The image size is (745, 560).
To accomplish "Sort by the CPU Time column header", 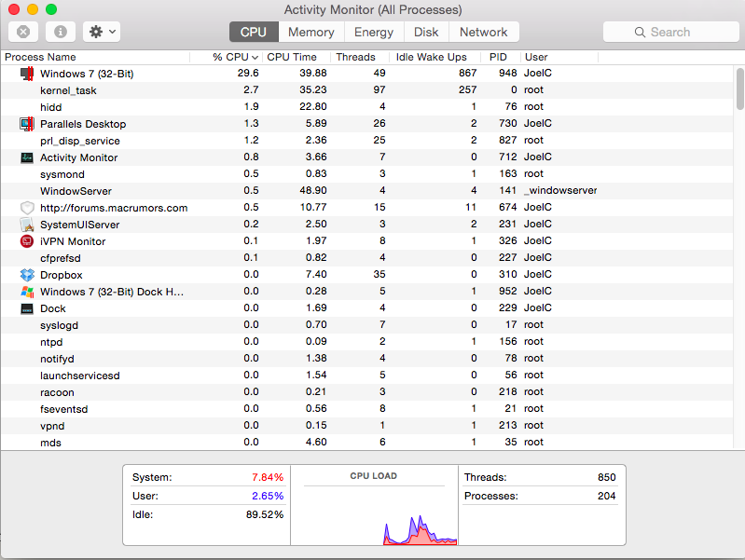I will pos(297,57).
